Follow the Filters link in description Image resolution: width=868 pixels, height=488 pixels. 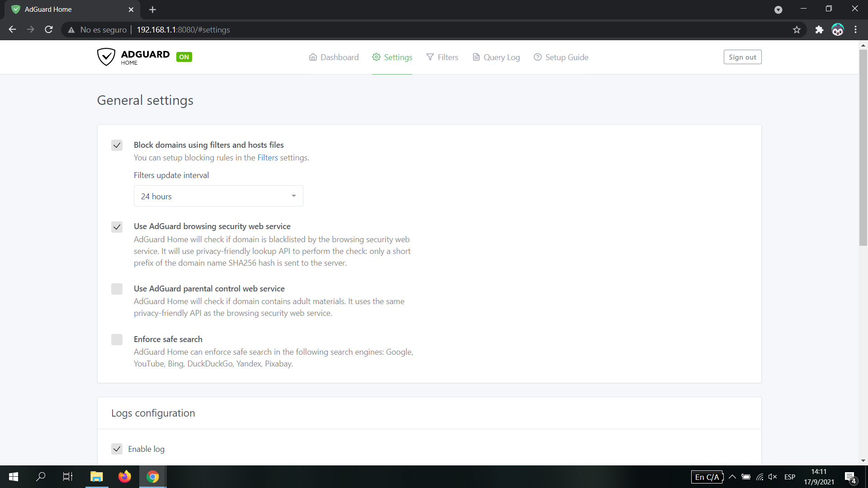click(268, 158)
